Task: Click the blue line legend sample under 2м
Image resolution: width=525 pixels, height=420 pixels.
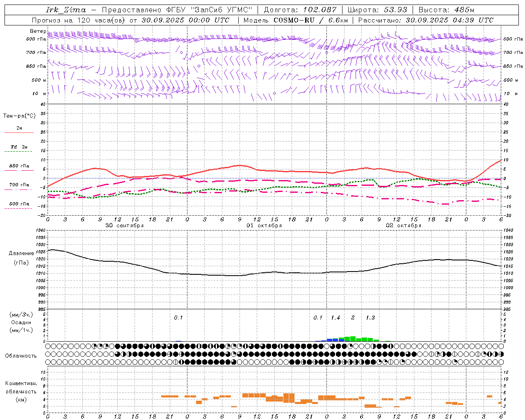Action: 19,133
